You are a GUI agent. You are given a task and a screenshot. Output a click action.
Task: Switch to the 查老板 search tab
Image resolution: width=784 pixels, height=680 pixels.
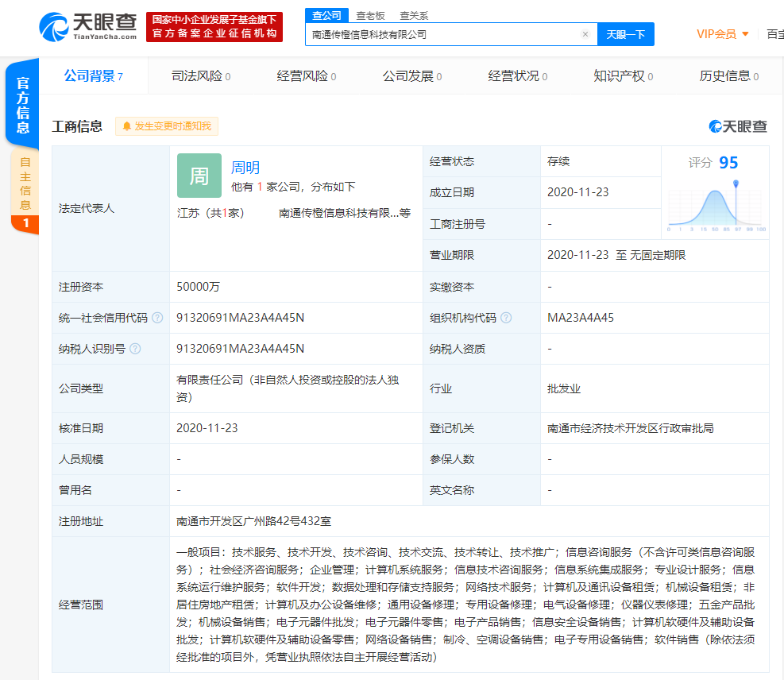[x=370, y=15]
